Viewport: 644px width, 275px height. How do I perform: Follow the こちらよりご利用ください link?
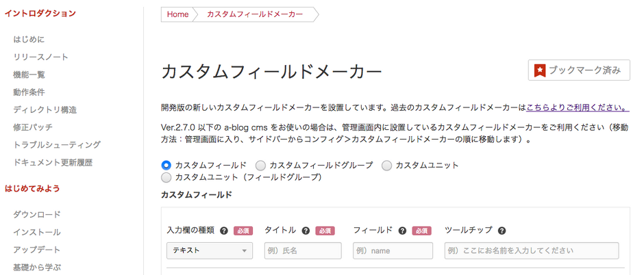(x=578, y=107)
